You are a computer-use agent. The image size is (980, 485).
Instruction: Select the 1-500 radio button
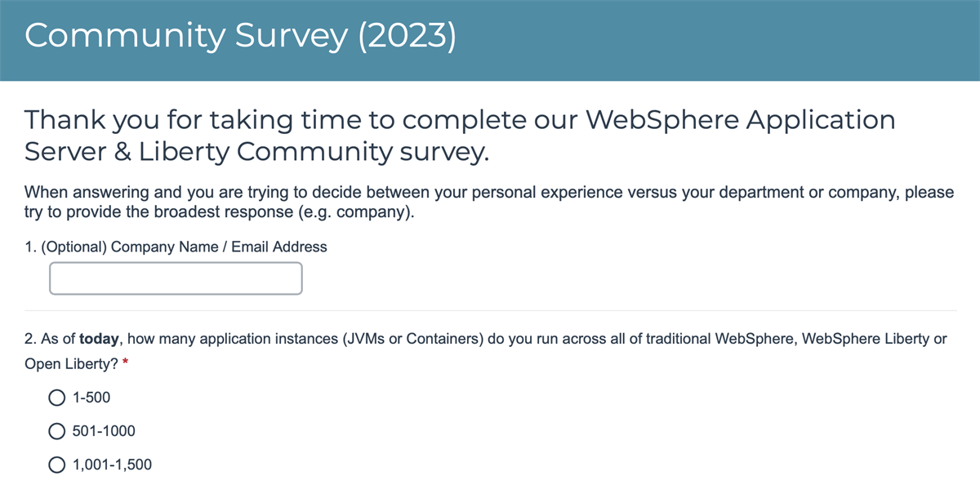(x=57, y=398)
